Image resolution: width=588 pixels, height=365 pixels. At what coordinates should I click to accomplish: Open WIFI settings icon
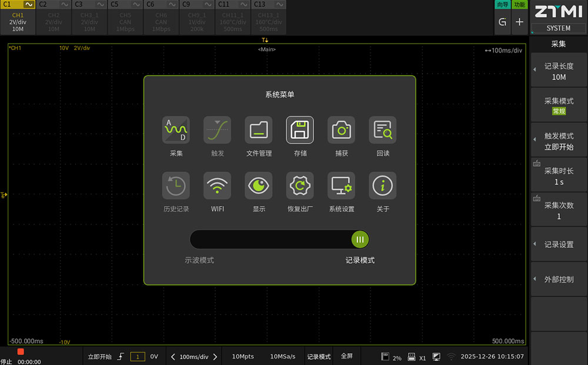[x=217, y=186]
